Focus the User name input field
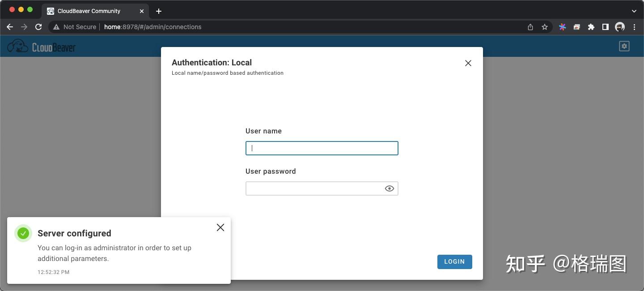Screen dimensions: 644x291 pos(322,148)
